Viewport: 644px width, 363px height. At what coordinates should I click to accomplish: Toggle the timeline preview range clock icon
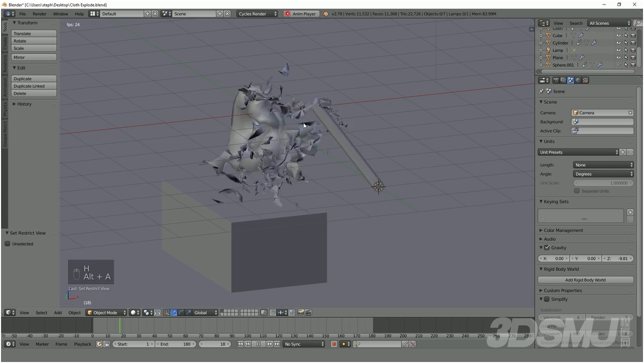click(99, 344)
